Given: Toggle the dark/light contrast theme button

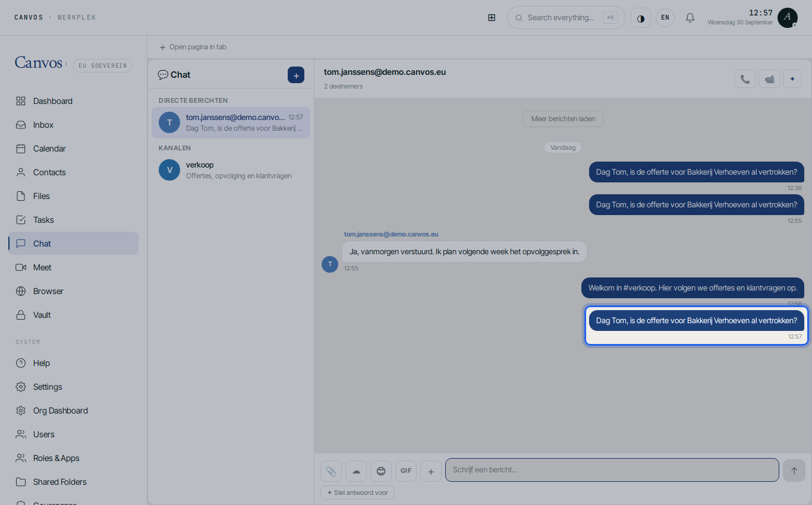Looking at the screenshot, I should [x=640, y=18].
